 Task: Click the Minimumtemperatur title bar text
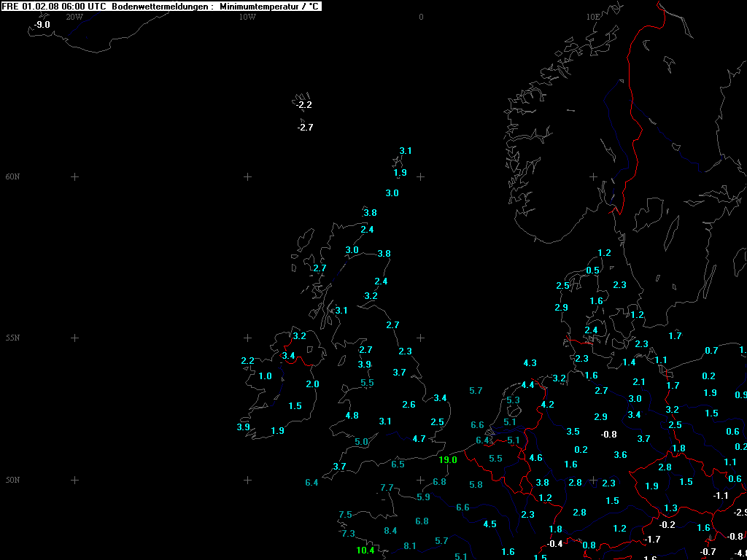pos(269,6)
